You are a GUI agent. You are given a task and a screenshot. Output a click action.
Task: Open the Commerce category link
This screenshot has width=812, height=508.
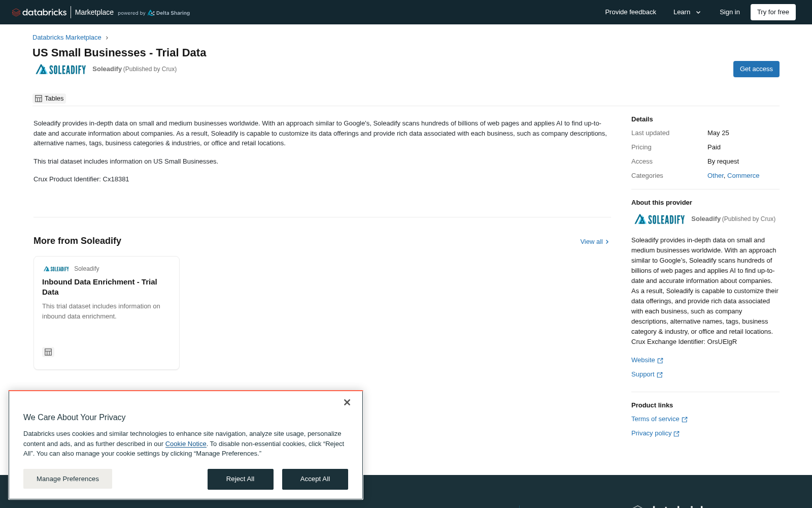click(743, 176)
